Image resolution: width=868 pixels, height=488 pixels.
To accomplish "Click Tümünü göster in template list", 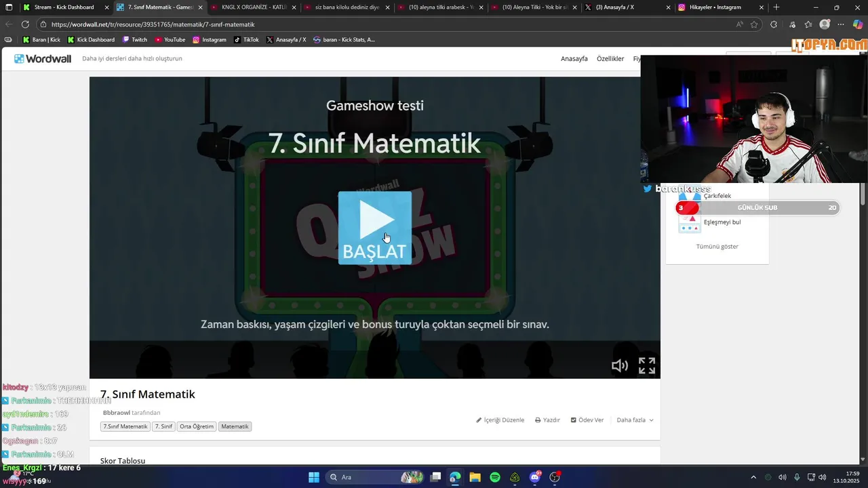I will 717,247.
